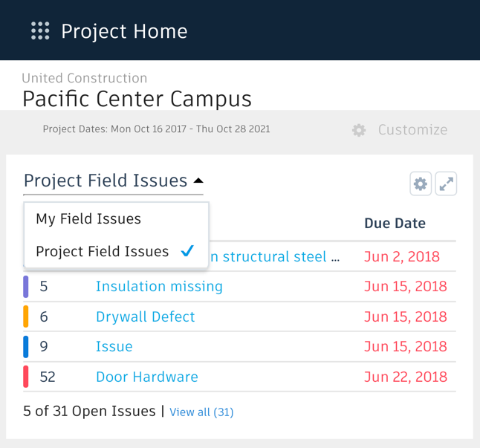Open the issue titled Issue
480x448 pixels.
click(114, 346)
